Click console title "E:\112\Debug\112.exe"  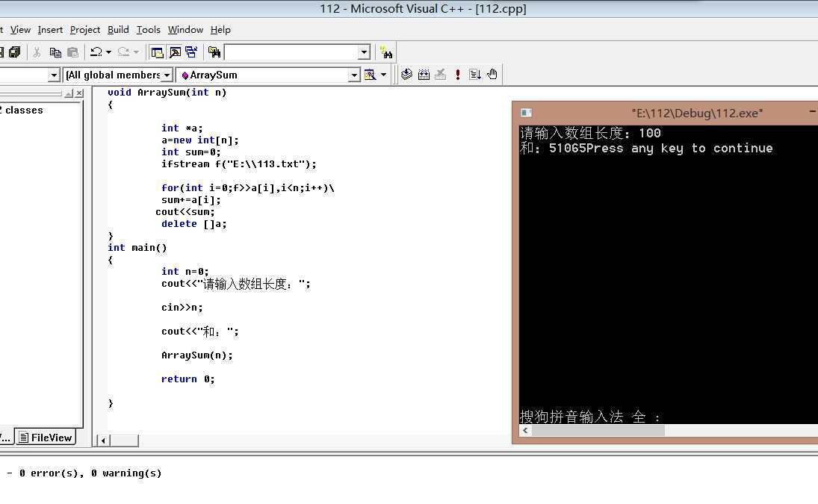click(697, 113)
